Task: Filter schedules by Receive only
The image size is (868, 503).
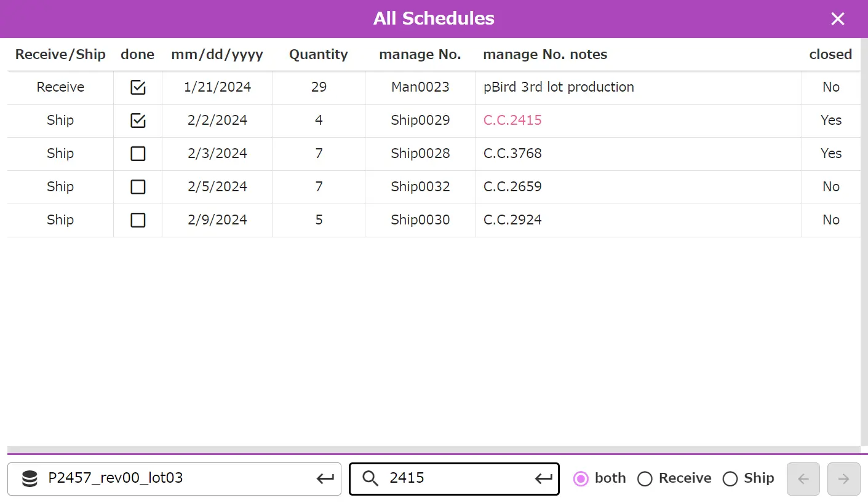Action: pyautogui.click(x=645, y=478)
